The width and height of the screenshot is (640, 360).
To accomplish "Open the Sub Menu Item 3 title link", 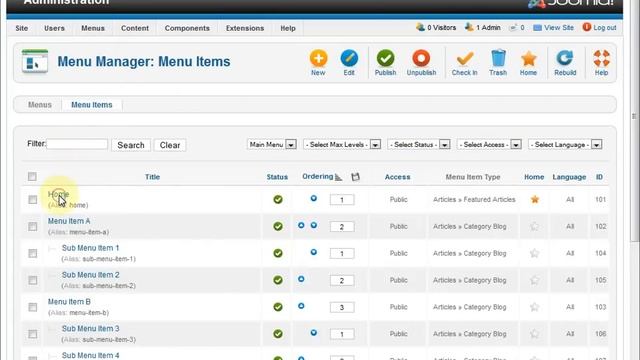I will coord(91,329).
